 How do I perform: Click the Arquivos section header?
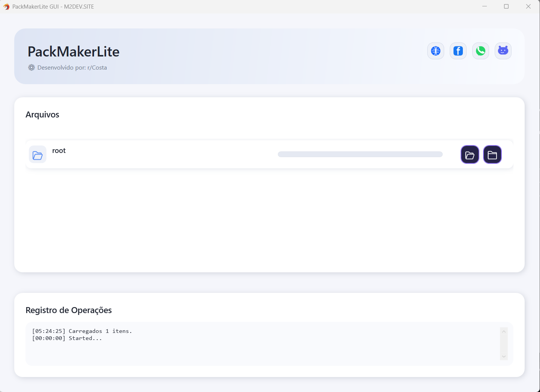[42, 115]
